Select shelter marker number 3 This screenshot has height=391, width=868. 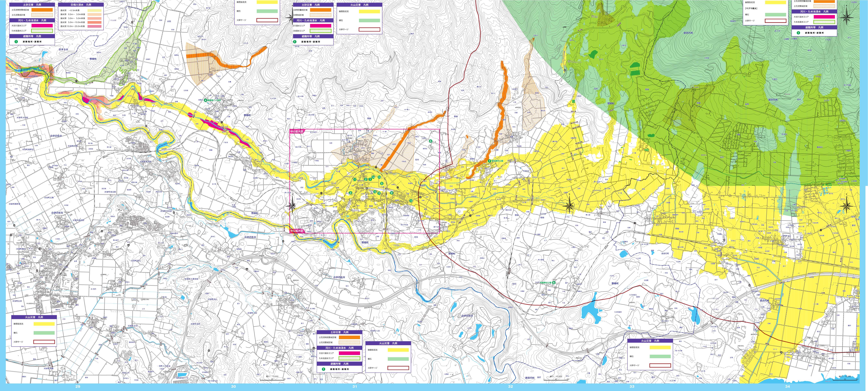(350, 193)
